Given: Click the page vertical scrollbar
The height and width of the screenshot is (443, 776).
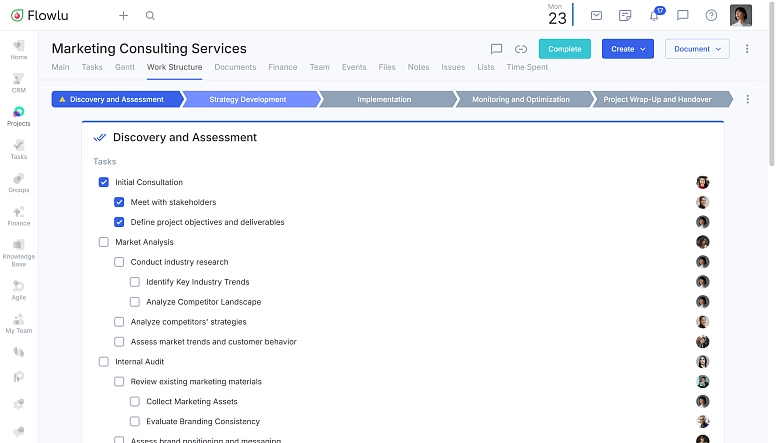Looking at the screenshot, I should [x=771, y=84].
